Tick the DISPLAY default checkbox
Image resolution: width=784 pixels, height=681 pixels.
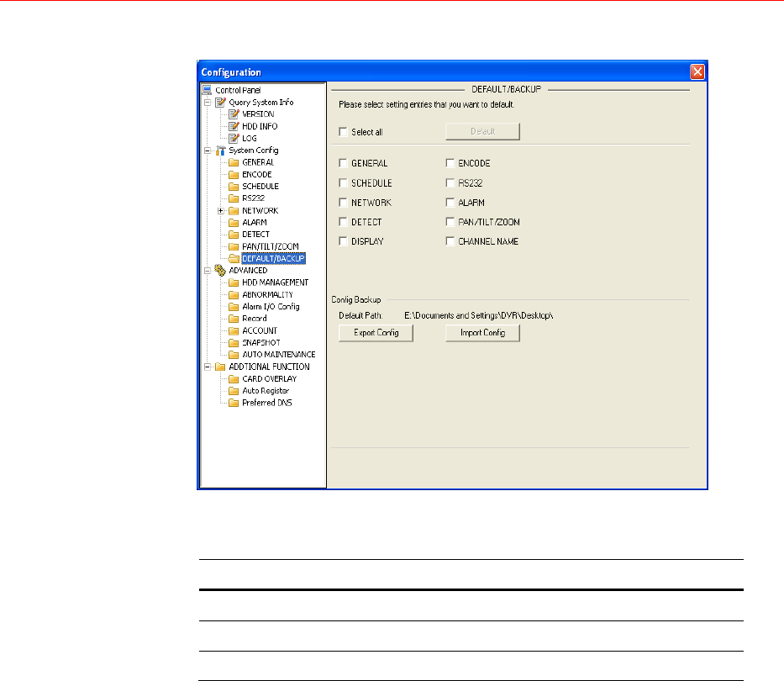tap(343, 241)
